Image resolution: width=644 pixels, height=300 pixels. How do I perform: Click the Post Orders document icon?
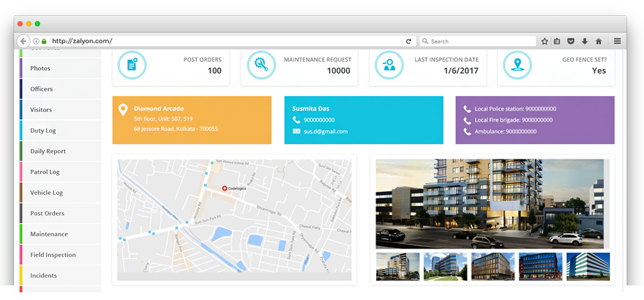tap(131, 65)
